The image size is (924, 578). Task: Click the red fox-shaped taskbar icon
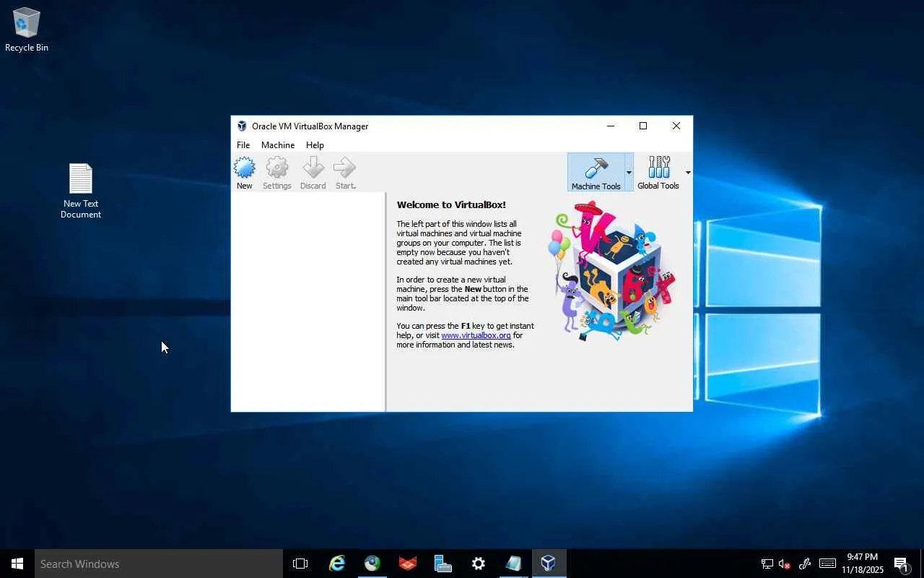[x=408, y=564]
